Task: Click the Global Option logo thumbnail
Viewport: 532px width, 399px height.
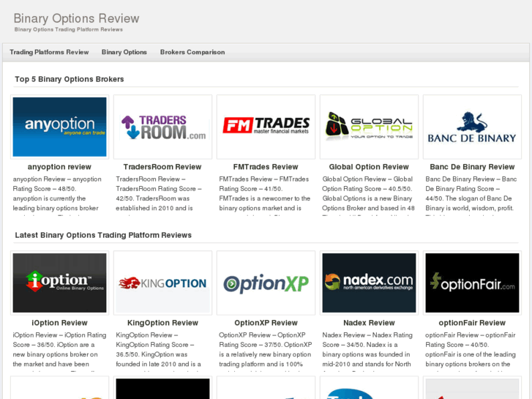Action: point(369,127)
